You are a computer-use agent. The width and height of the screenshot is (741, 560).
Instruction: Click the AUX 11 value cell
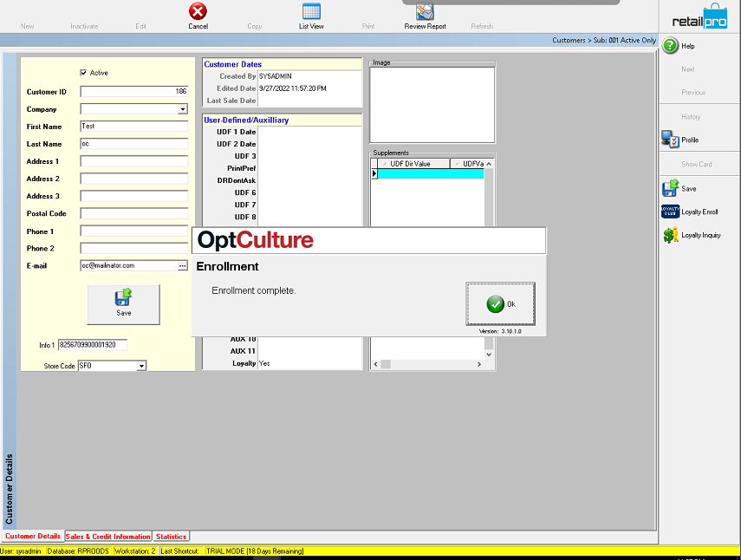pos(309,351)
